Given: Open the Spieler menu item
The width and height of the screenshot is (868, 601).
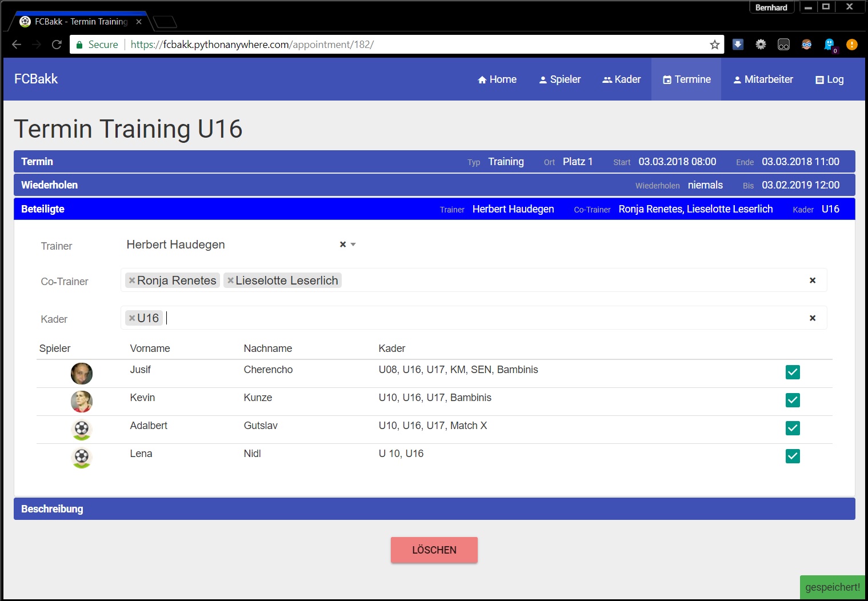Looking at the screenshot, I should pos(559,79).
